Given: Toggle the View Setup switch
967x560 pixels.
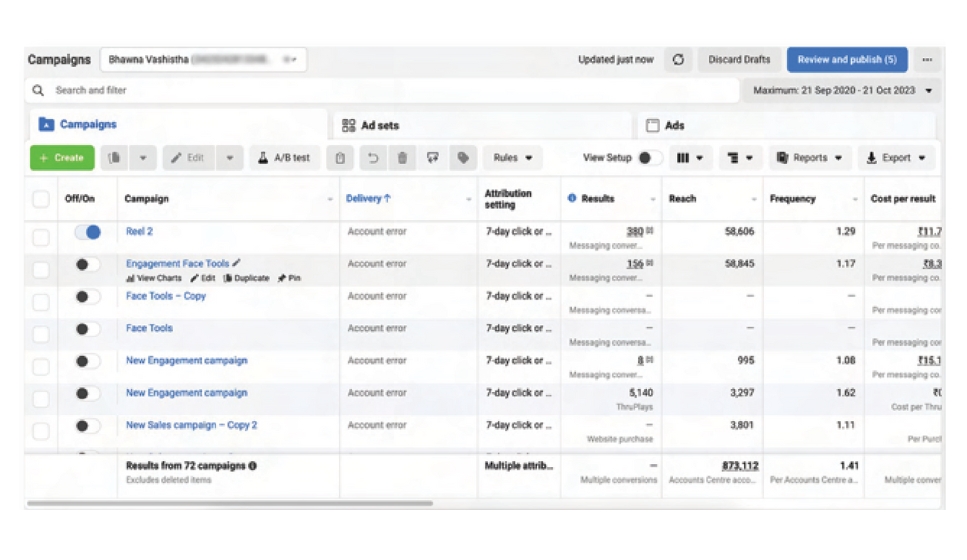Looking at the screenshot, I should [649, 158].
